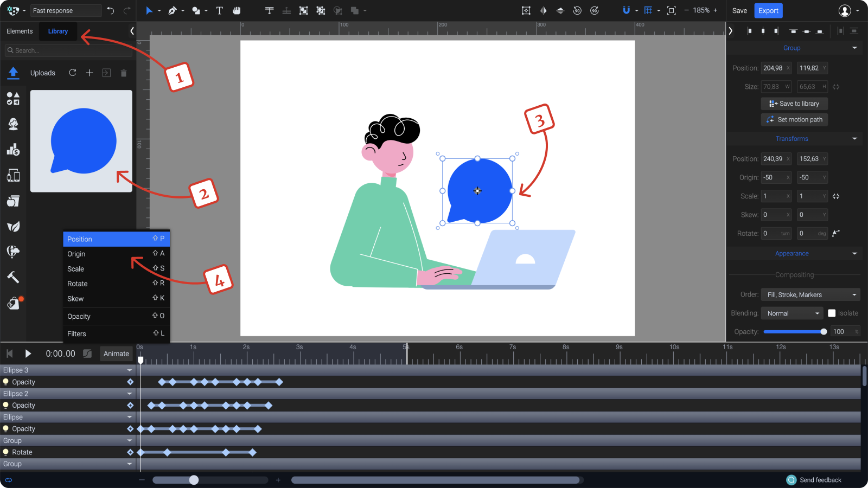Select the Shape tool
The height and width of the screenshot is (488, 868).
tap(195, 10)
